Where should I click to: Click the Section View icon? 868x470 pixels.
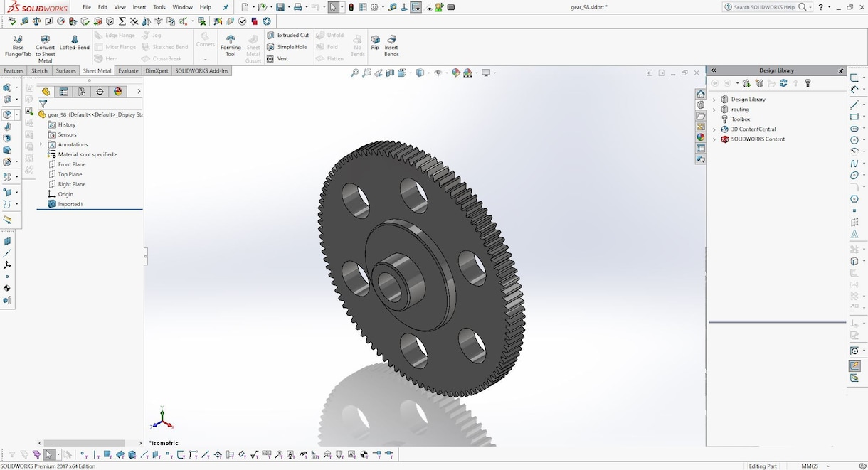click(x=391, y=73)
